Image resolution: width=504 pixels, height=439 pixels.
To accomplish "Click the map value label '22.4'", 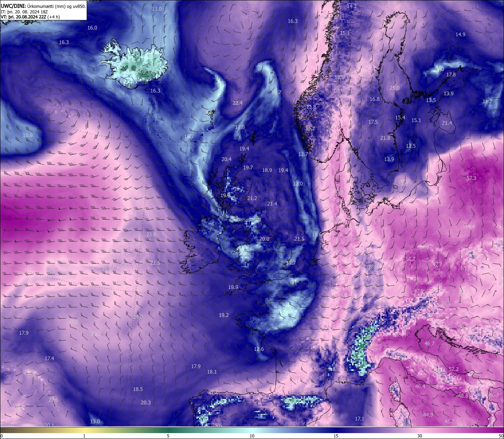I will coord(237,103).
